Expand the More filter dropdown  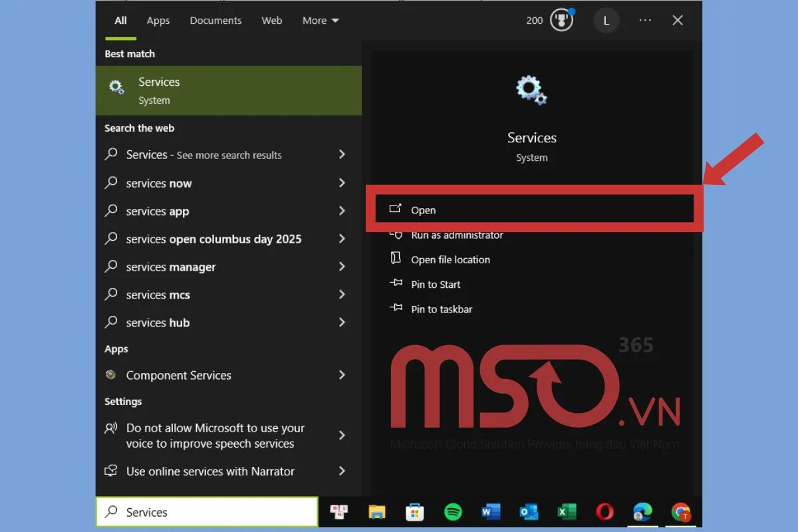(321, 21)
